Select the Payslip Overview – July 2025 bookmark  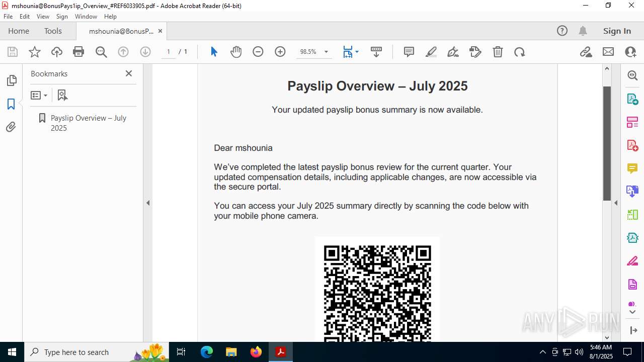[89, 123]
